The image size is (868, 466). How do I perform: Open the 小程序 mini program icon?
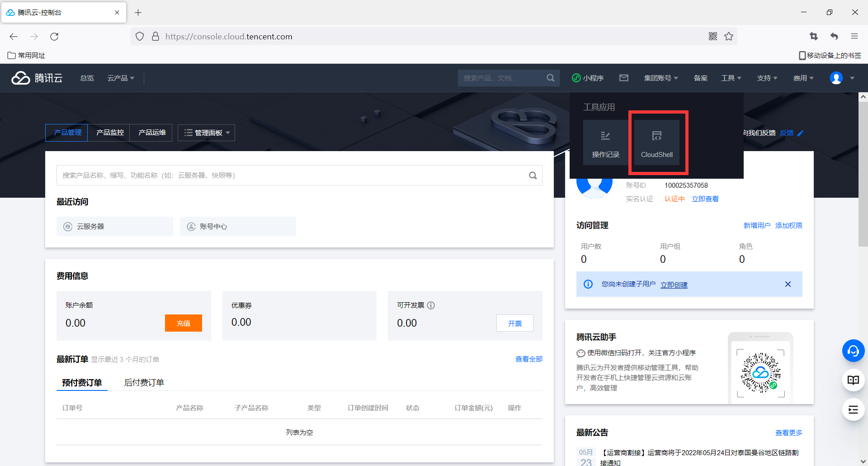[x=588, y=78]
